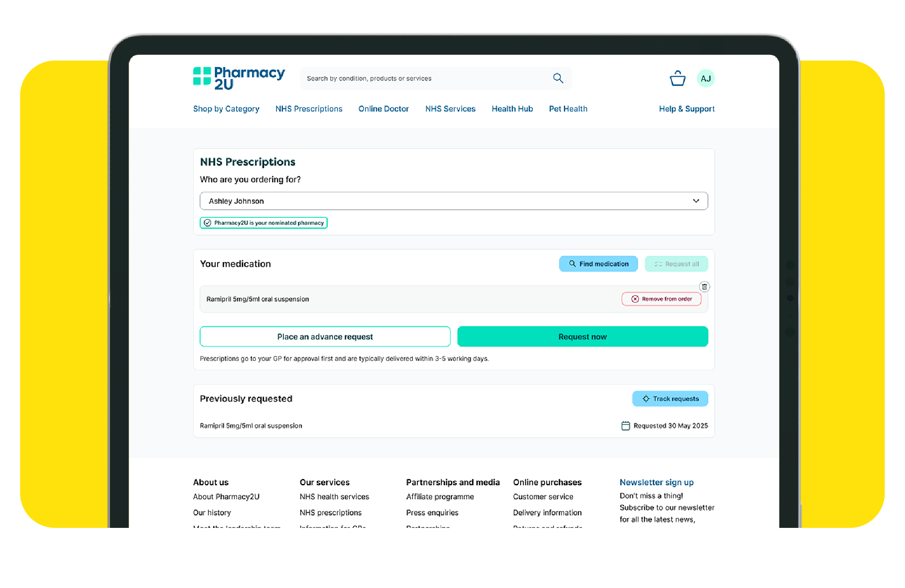Viewport: 905px width, 588px height.
Task: Click the trash icon on Ramipril item
Action: (704, 287)
